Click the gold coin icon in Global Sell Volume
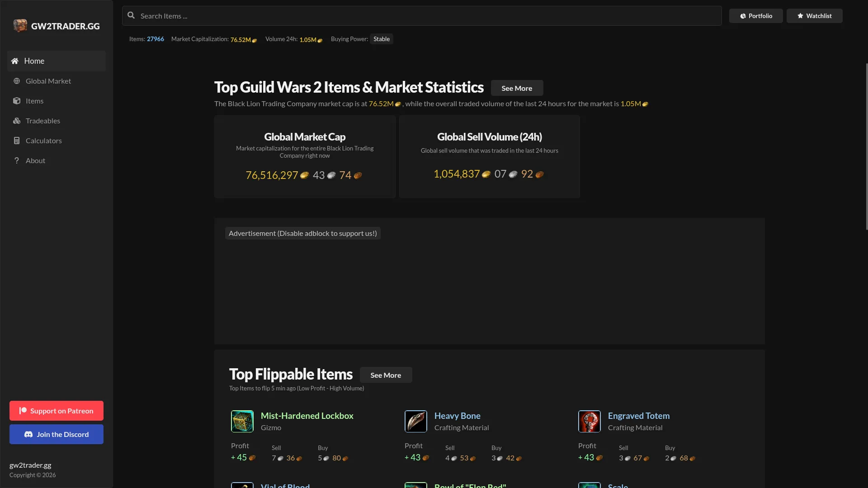The width and height of the screenshot is (868, 488). pyautogui.click(x=486, y=174)
